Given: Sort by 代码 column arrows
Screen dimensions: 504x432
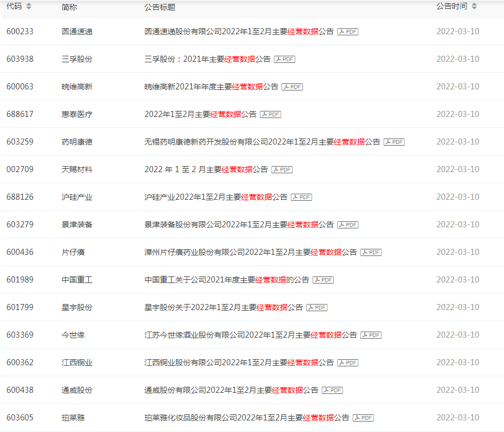Looking at the screenshot, I should point(29,7).
